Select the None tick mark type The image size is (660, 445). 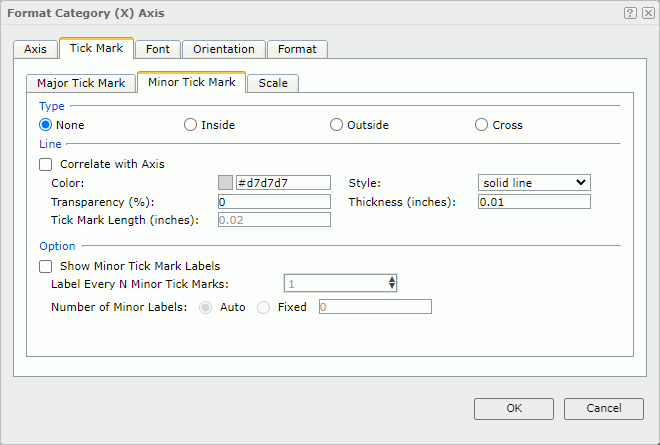(45, 125)
